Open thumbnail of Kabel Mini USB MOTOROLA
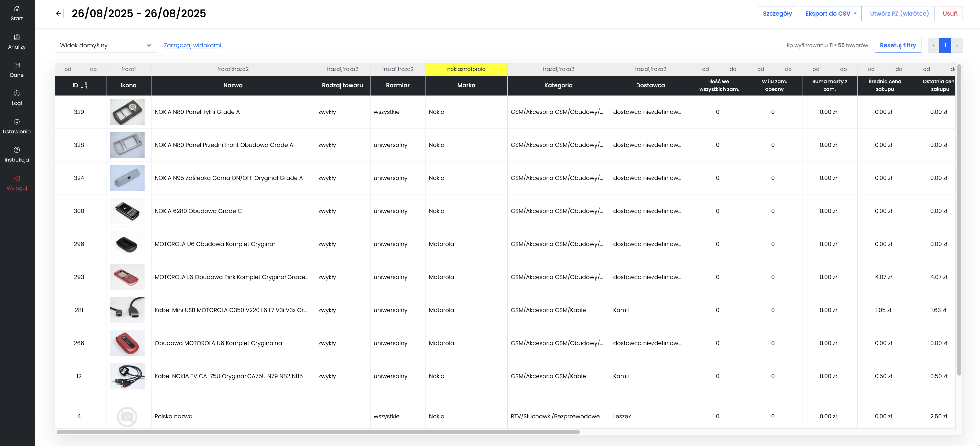Image resolution: width=980 pixels, height=446 pixels. tap(127, 310)
